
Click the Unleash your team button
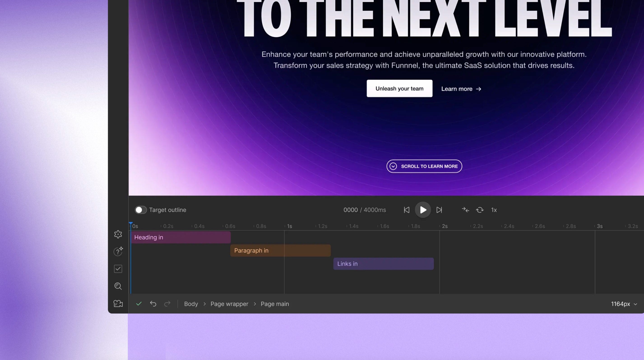tap(399, 89)
